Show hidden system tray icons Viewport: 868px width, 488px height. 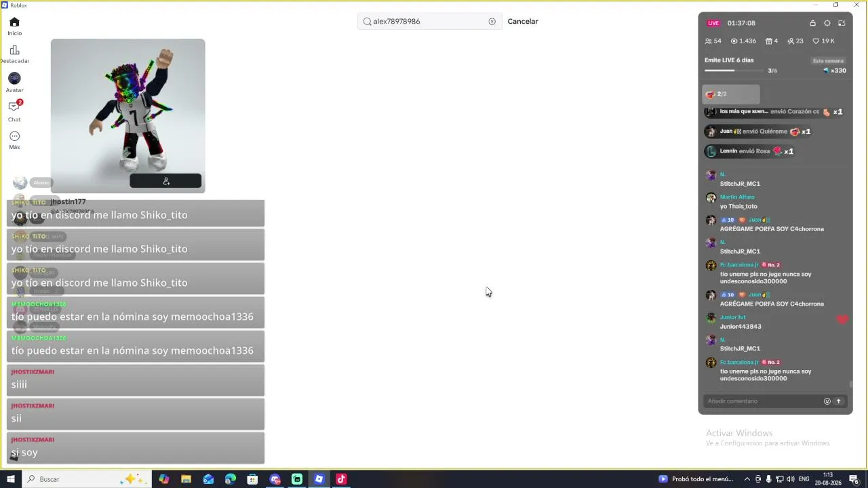747,479
